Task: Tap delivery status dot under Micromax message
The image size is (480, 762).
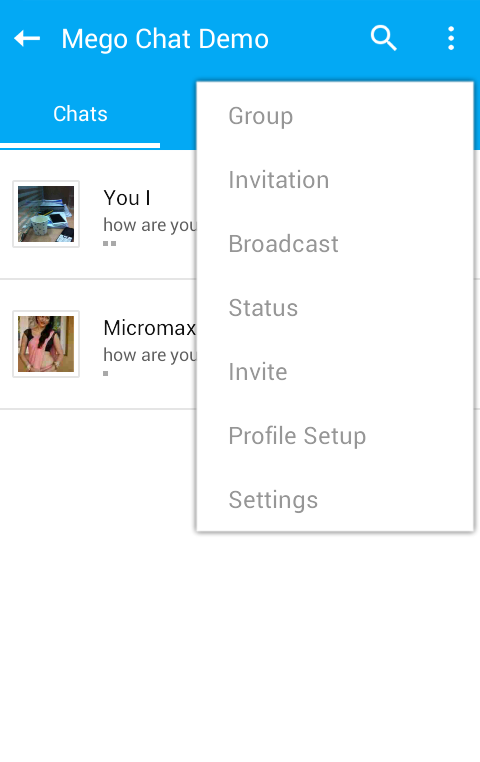Action: 106,374
